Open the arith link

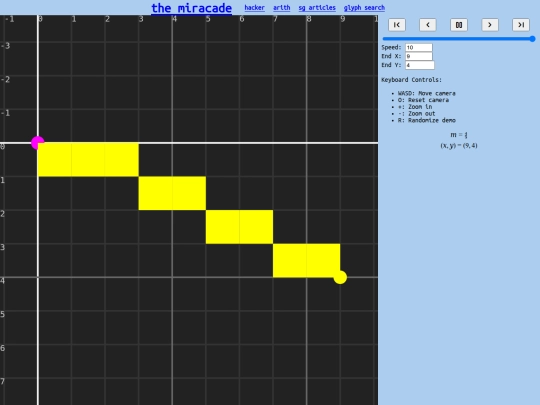[x=282, y=8]
